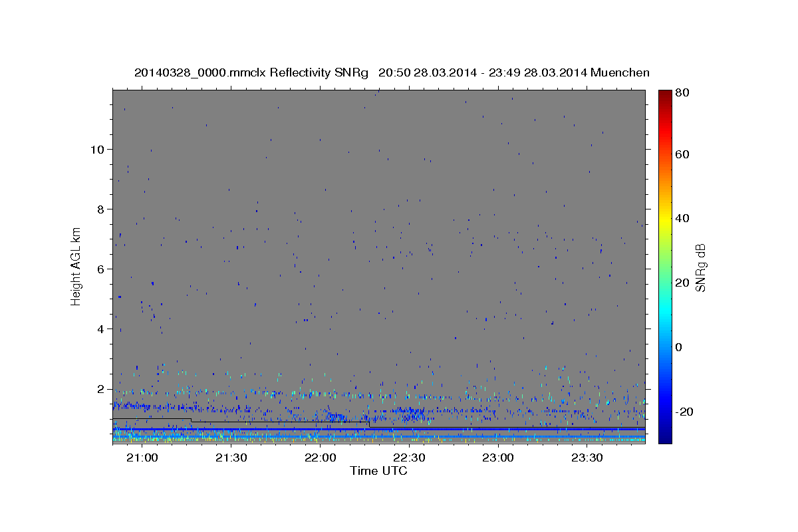This screenshot has height=532, width=798.
Task: Click the 21:00 time tick label
Action: point(142,458)
